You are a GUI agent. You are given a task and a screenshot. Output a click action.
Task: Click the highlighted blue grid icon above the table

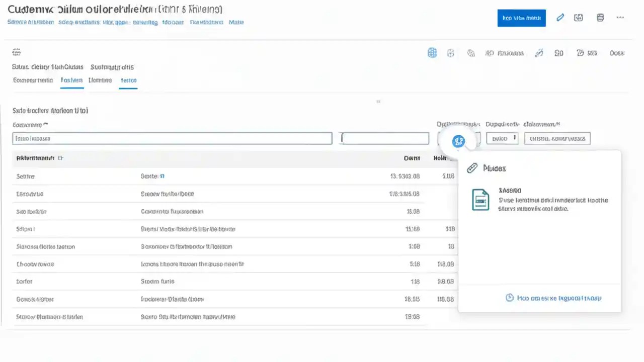pyautogui.click(x=432, y=53)
